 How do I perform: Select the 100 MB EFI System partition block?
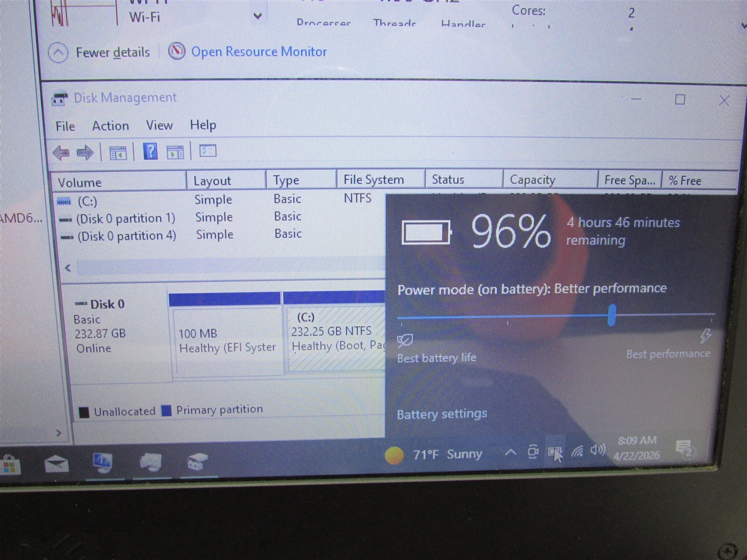(x=226, y=335)
